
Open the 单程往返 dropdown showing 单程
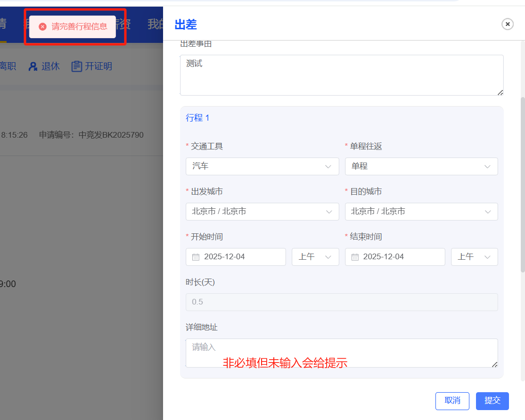(x=421, y=166)
